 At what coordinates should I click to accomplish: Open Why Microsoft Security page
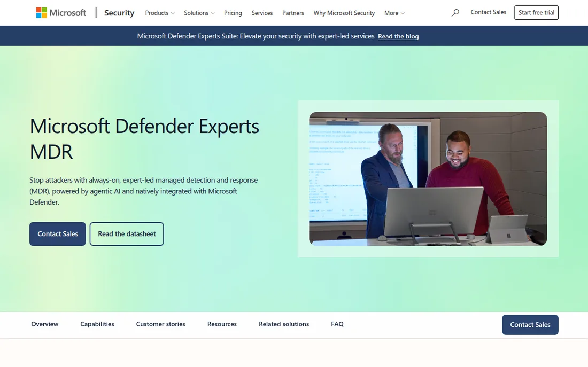click(344, 13)
